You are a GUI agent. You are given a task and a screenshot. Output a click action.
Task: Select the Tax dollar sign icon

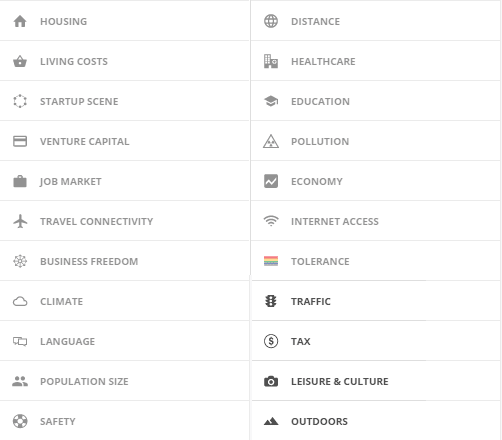click(271, 341)
